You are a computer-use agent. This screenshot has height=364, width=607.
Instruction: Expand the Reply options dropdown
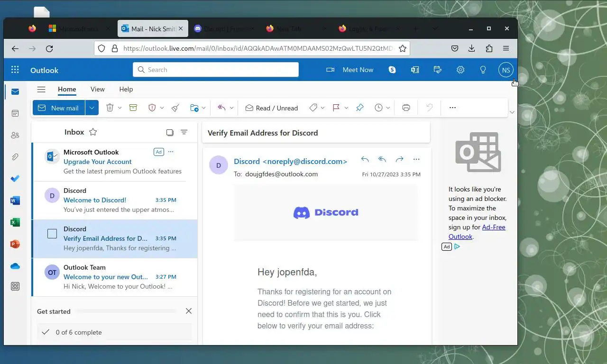(231, 108)
